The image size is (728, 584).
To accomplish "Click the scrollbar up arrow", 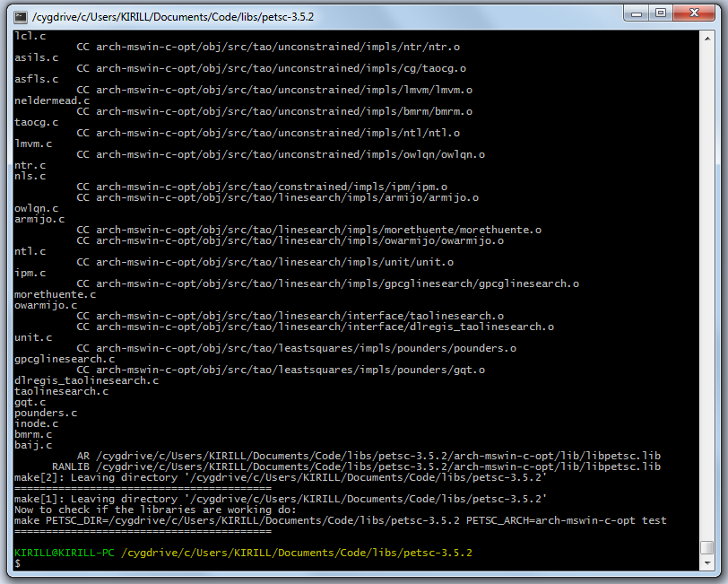I will [x=707, y=39].
